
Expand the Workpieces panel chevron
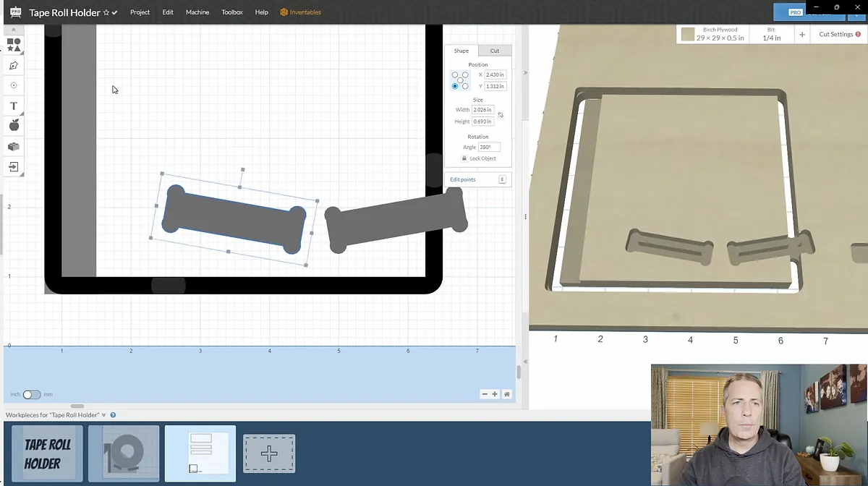[x=104, y=415]
